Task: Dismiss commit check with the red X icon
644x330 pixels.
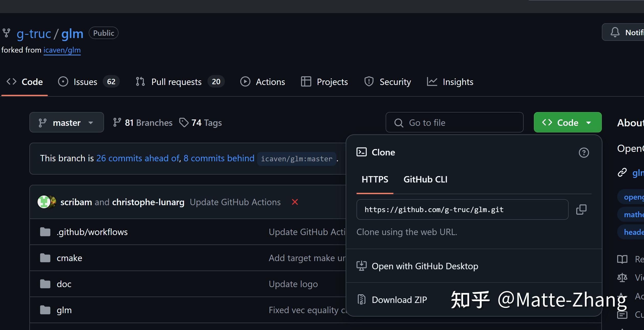Action: pyautogui.click(x=295, y=202)
